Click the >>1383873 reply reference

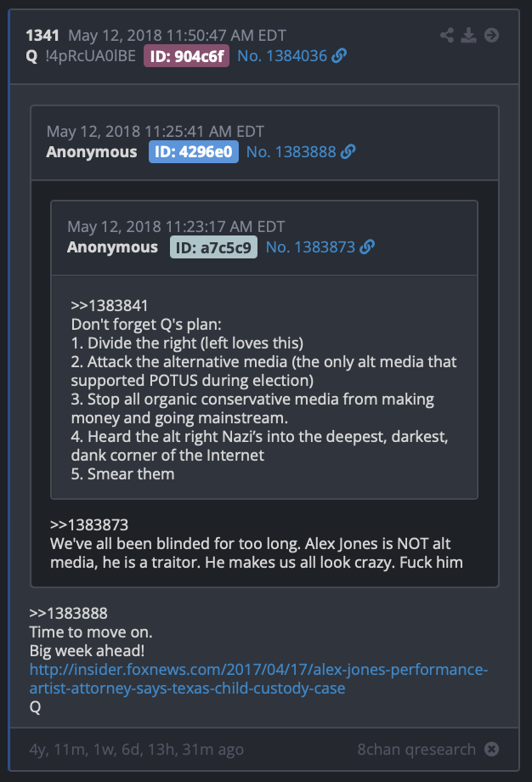tap(89, 524)
